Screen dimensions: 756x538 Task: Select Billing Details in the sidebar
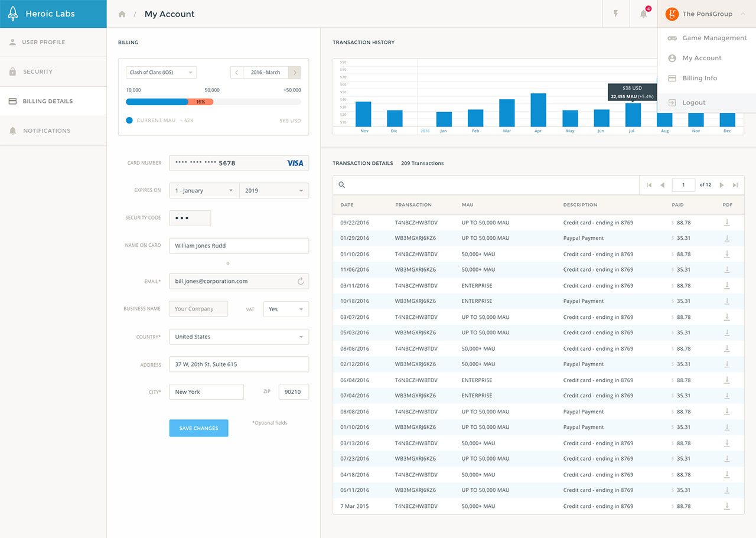48,102
